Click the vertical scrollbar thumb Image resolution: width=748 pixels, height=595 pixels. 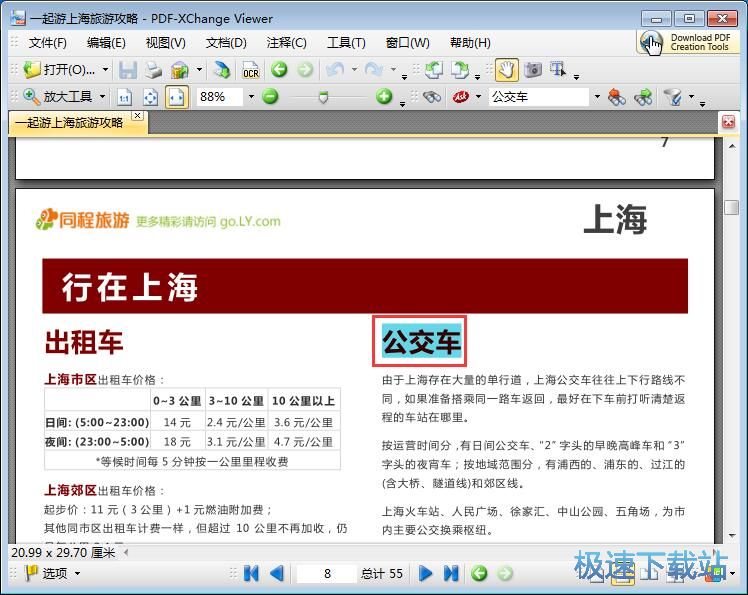732,208
